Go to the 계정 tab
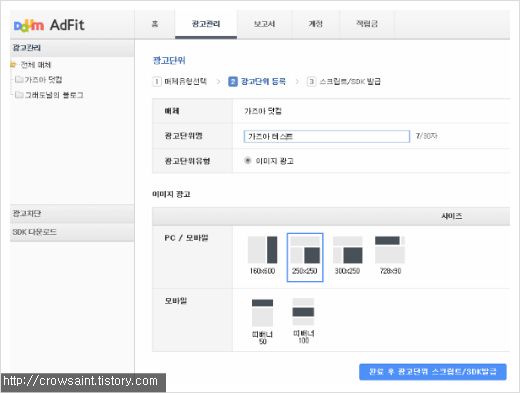520x393 pixels. pyautogui.click(x=315, y=24)
